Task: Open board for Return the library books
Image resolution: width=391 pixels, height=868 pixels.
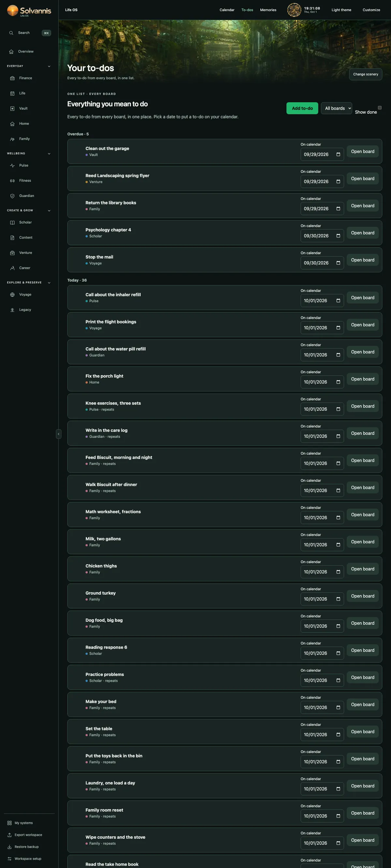Action: 362,206
